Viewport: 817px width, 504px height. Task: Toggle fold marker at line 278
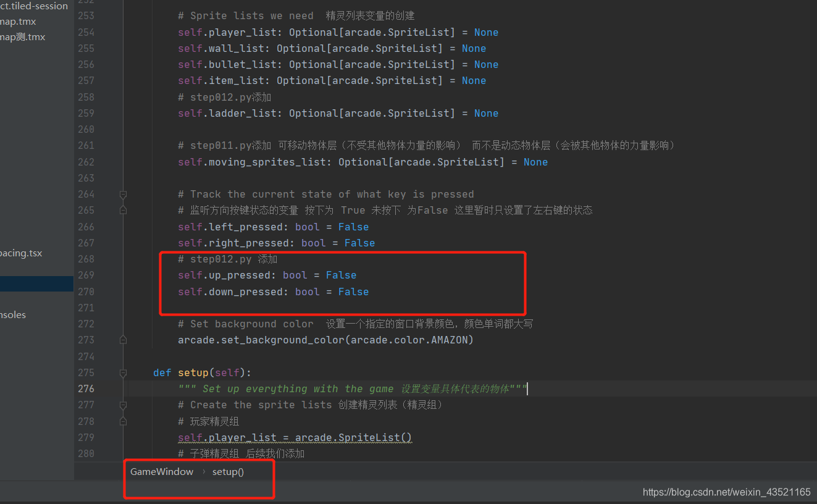[123, 421]
